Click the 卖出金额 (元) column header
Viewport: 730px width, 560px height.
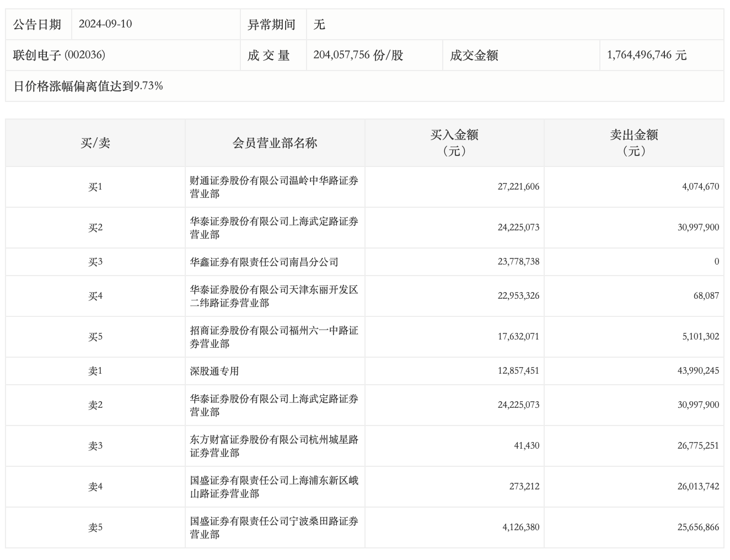pyautogui.click(x=634, y=143)
